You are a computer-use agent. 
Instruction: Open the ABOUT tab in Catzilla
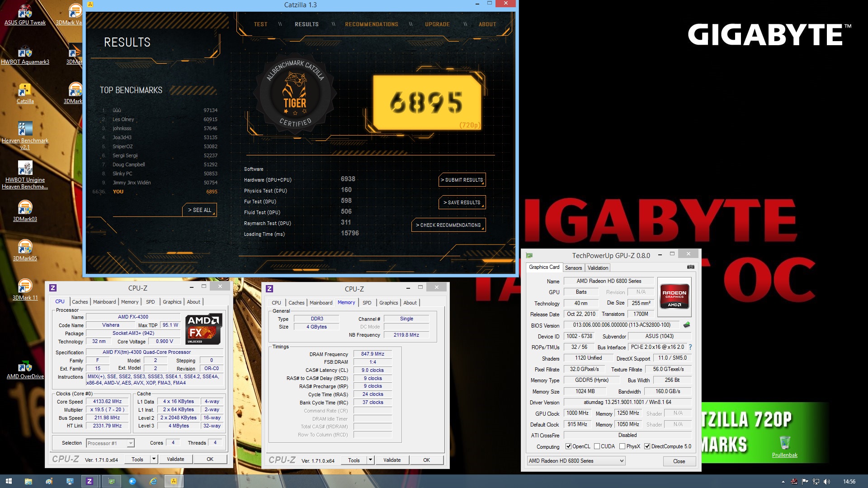(x=487, y=24)
